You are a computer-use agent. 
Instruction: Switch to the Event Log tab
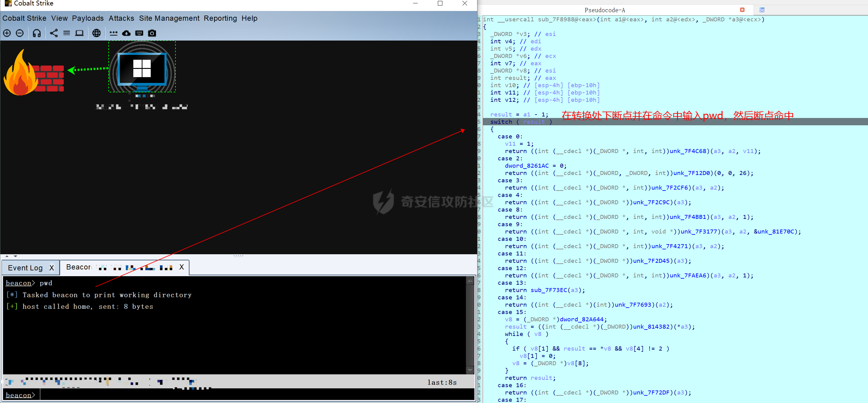click(25, 268)
